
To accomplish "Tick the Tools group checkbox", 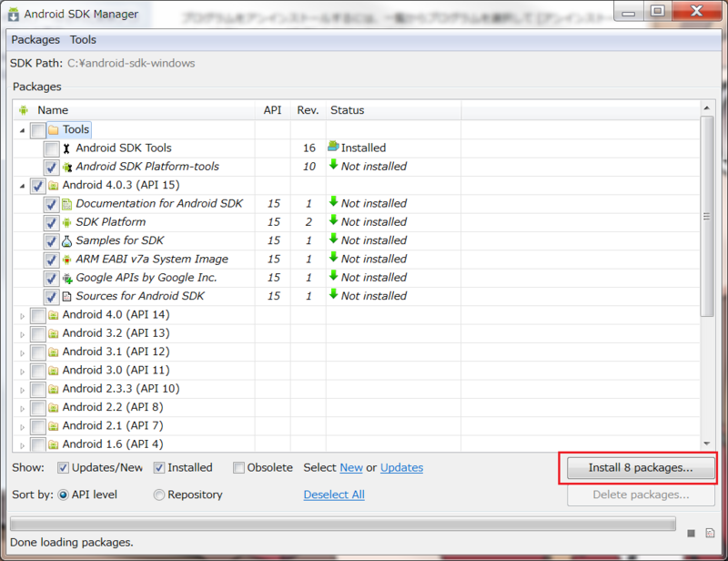I will 37,130.
